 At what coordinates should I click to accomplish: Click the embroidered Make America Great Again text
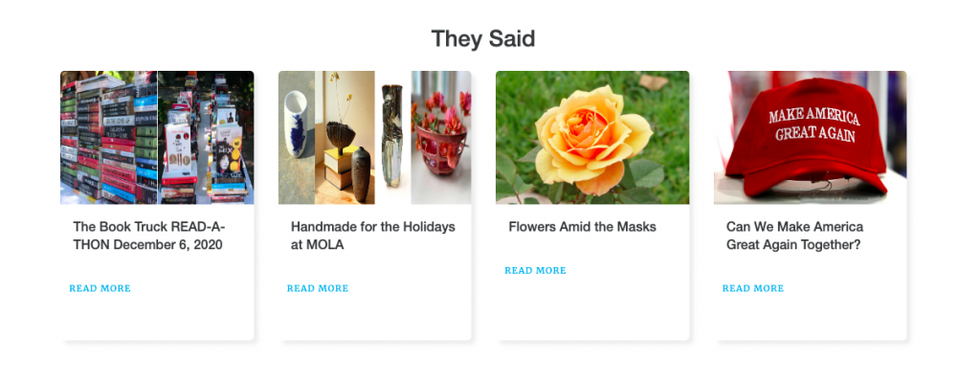point(813,125)
